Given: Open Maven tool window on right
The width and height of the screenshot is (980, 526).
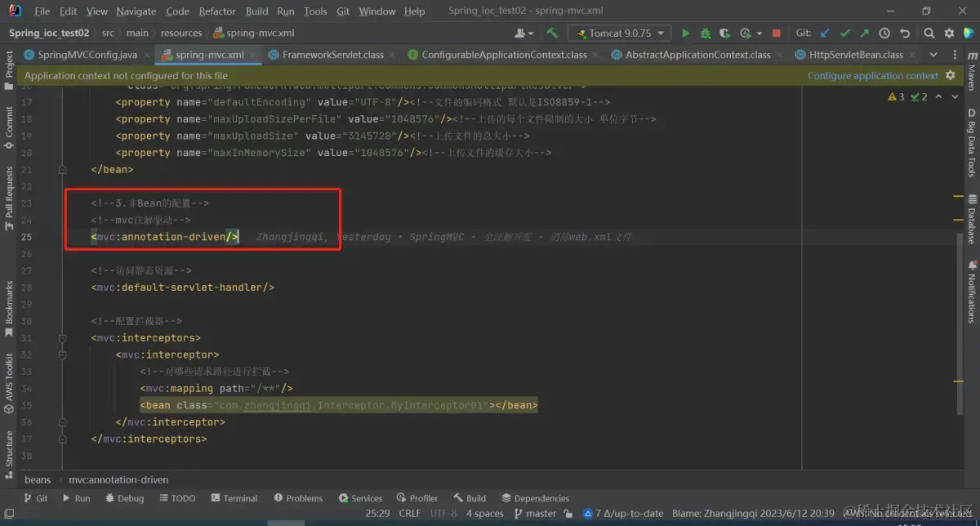Looking at the screenshot, I should (971, 70).
